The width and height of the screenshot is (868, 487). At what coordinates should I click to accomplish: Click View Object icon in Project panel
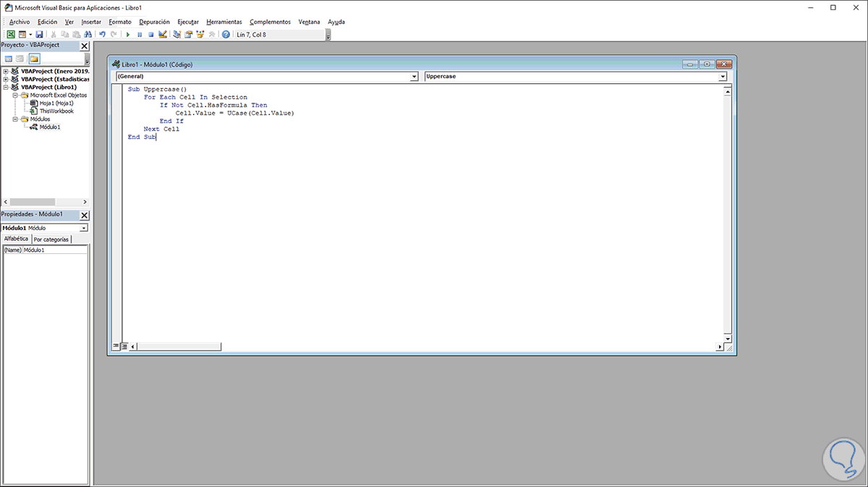click(x=20, y=58)
